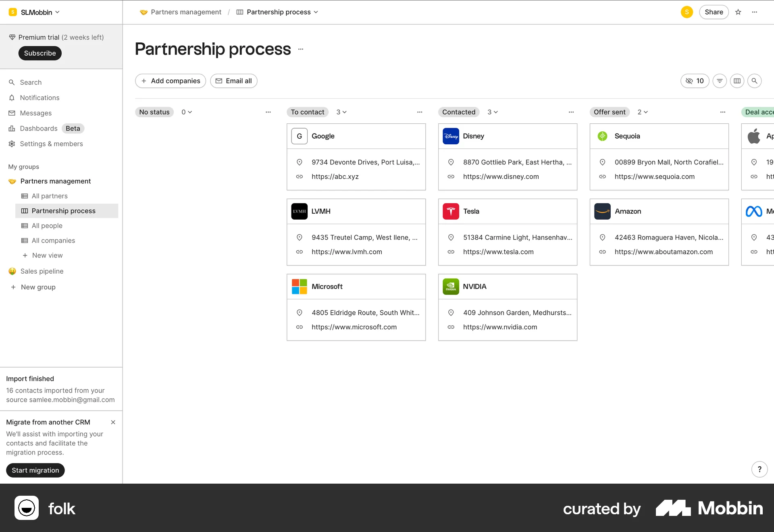Viewport: 774px width, 532px height.
Task: Go to Dashboards in the sidebar
Action: click(39, 129)
